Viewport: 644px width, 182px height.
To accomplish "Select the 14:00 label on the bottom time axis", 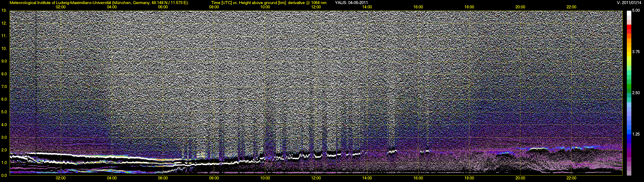I will pos(367,178).
